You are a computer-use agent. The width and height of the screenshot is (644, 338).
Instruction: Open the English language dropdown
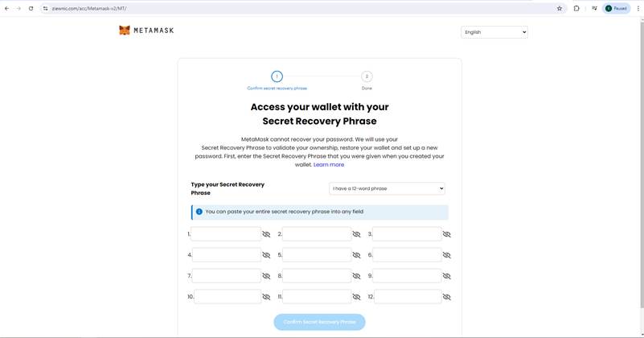(494, 32)
